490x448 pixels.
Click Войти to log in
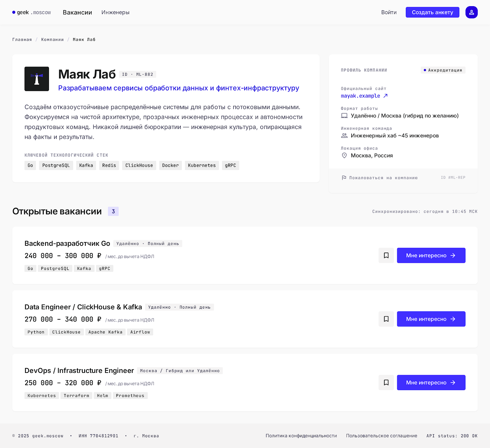pos(389,12)
